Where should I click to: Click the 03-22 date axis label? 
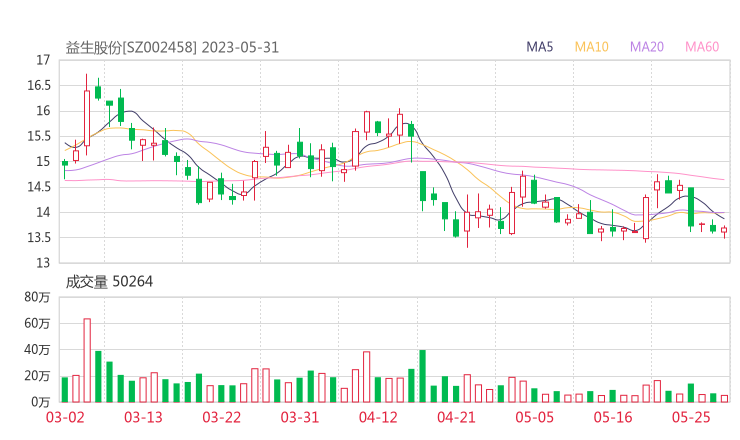click(x=222, y=418)
